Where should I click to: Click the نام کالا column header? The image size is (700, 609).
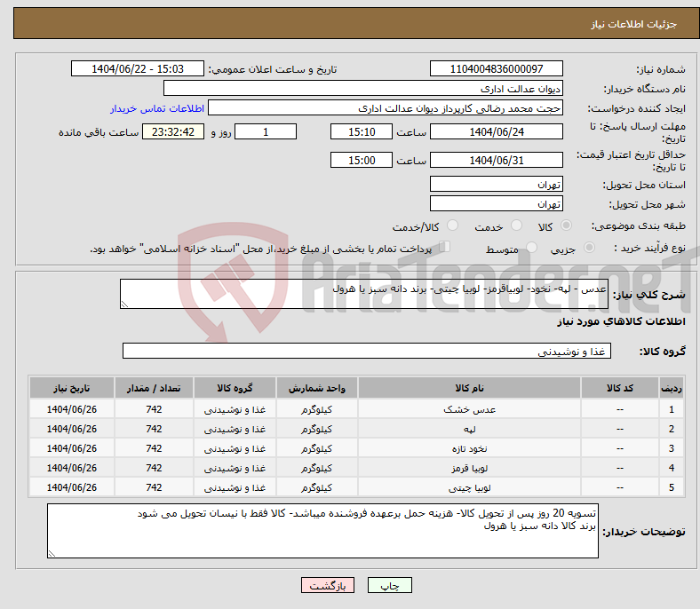469,389
